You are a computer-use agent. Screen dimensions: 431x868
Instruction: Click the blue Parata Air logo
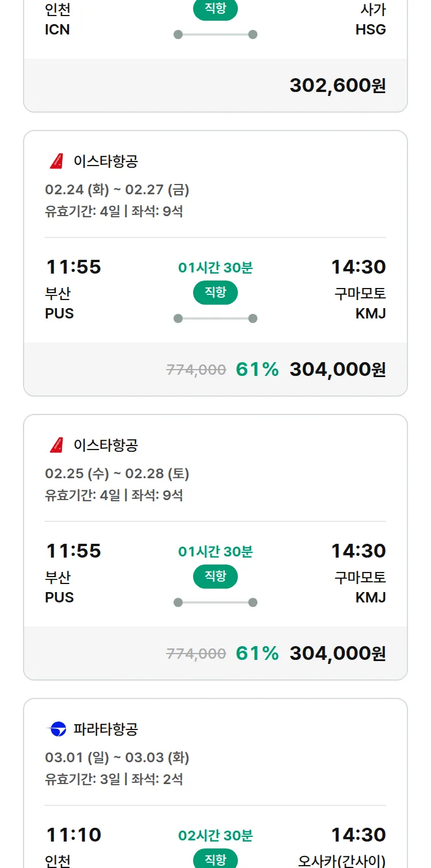click(57, 729)
